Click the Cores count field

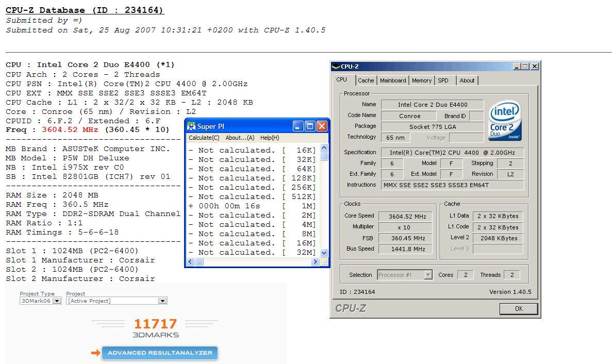[465, 275]
